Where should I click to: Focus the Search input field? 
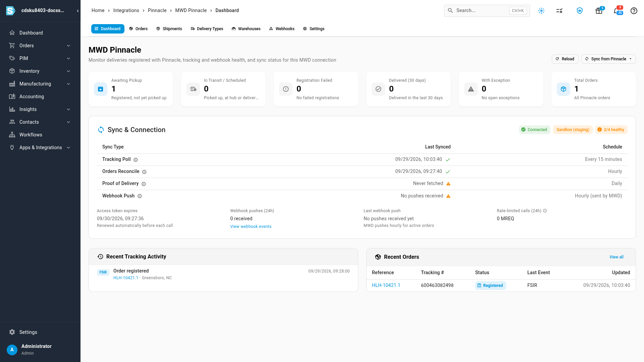[487, 11]
